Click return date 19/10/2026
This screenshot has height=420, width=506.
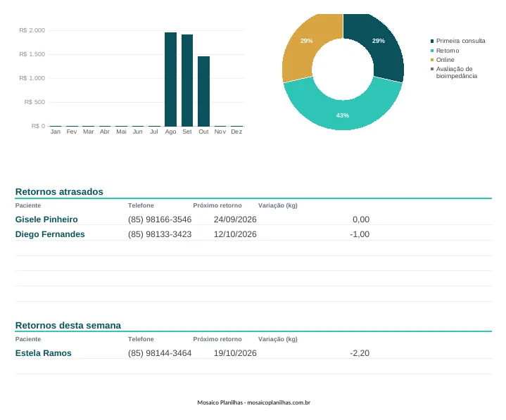(x=235, y=353)
